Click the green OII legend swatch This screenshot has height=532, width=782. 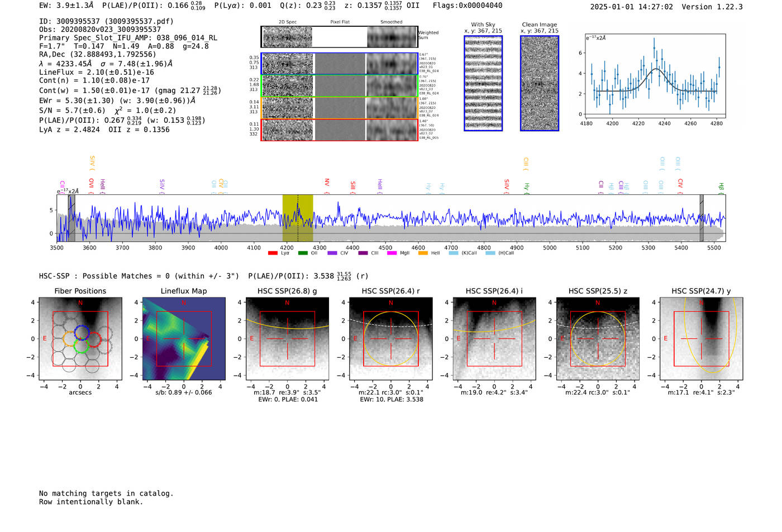click(x=303, y=253)
